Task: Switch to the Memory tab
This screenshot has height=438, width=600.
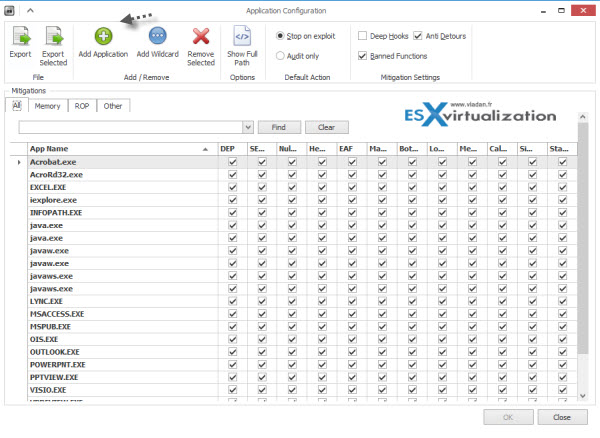Action: pyautogui.click(x=47, y=105)
